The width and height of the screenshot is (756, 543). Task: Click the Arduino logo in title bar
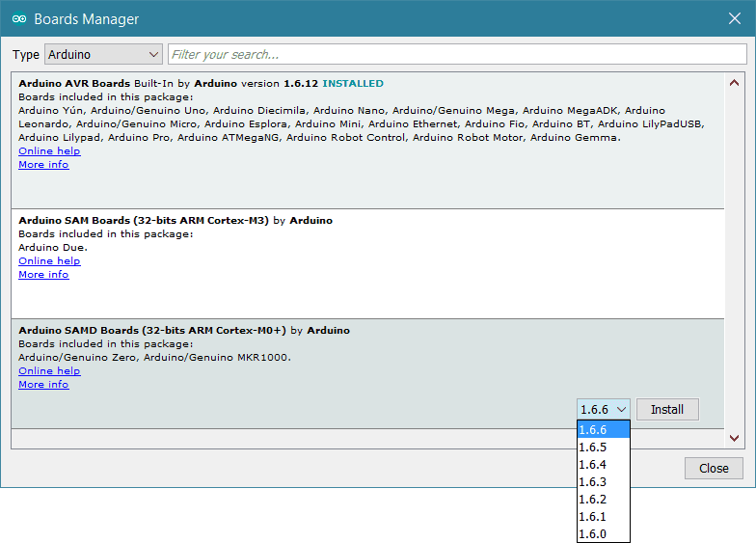(18, 19)
